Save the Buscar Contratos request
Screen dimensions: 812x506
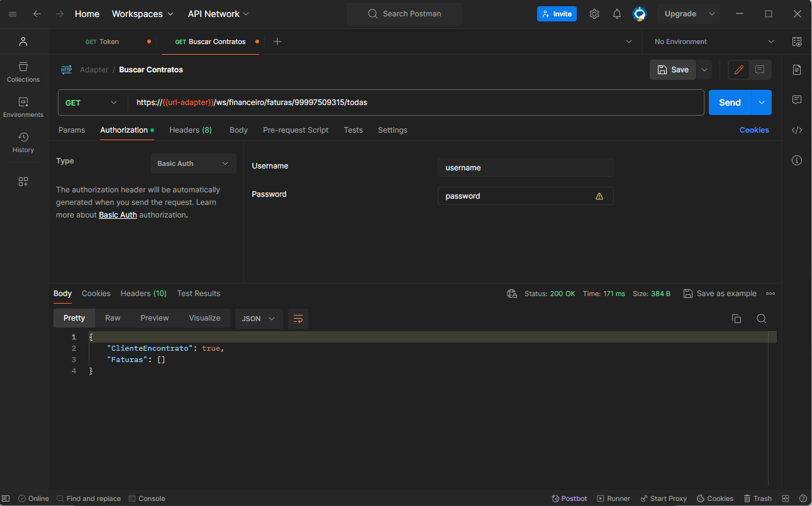point(673,70)
